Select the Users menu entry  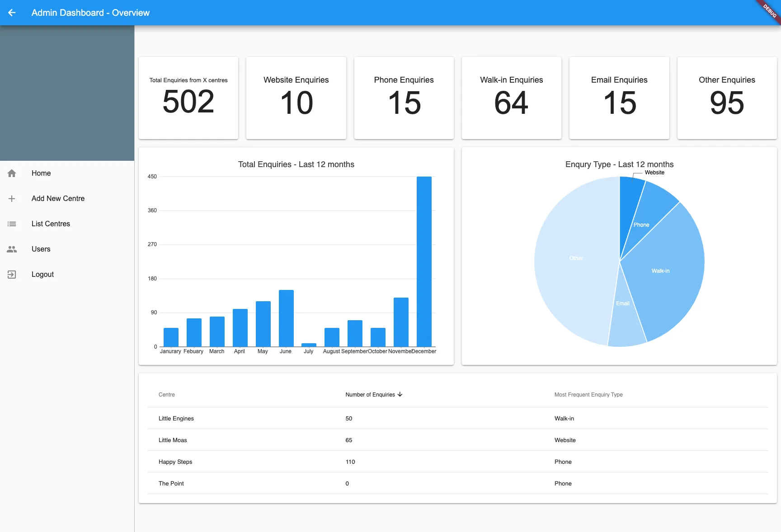click(67, 249)
